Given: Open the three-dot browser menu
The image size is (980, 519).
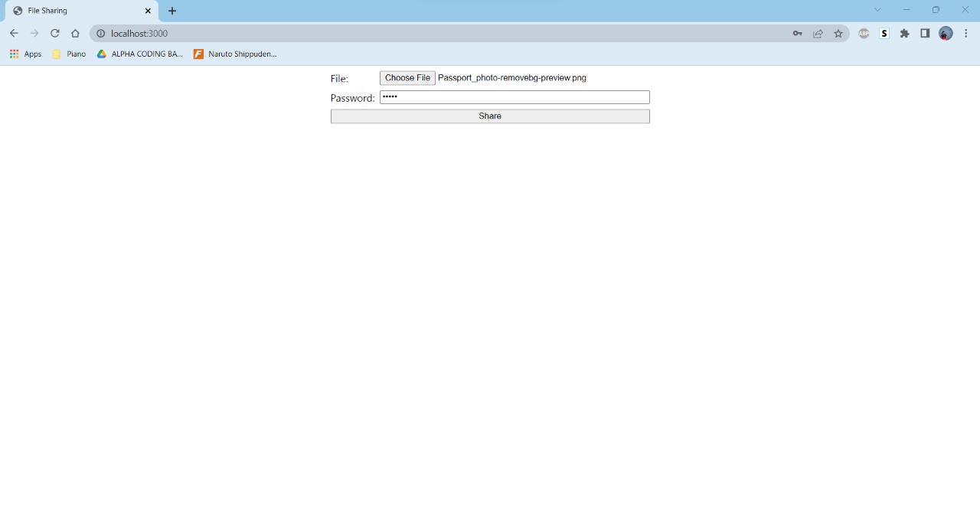Looking at the screenshot, I should point(966,33).
